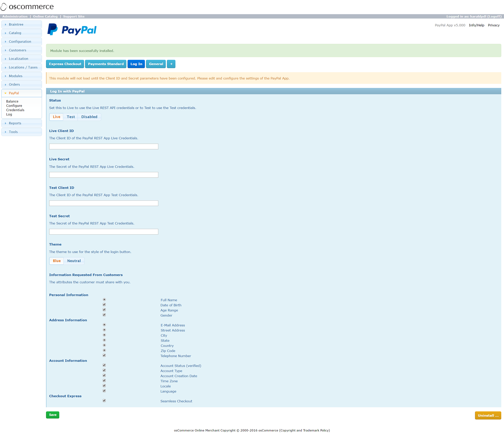Screen dimensions: 504x436
Task: Toggle the Date of Birth checkbox
Action: coord(104,305)
